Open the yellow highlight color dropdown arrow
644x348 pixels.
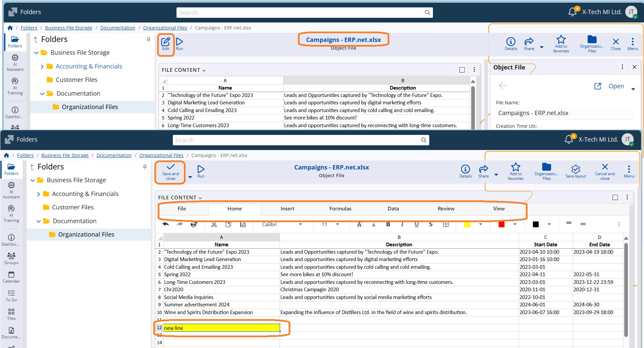click(x=481, y=224)
